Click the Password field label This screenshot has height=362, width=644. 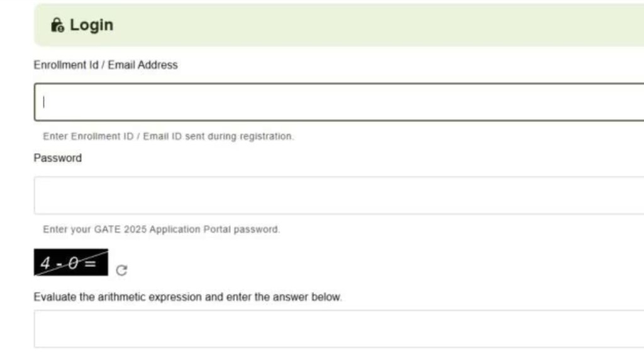coord(58,158)
